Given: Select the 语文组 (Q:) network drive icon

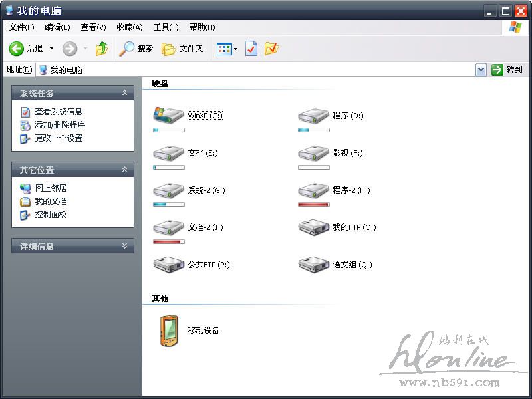Looking at the screenshot, I should click(313, 265).
